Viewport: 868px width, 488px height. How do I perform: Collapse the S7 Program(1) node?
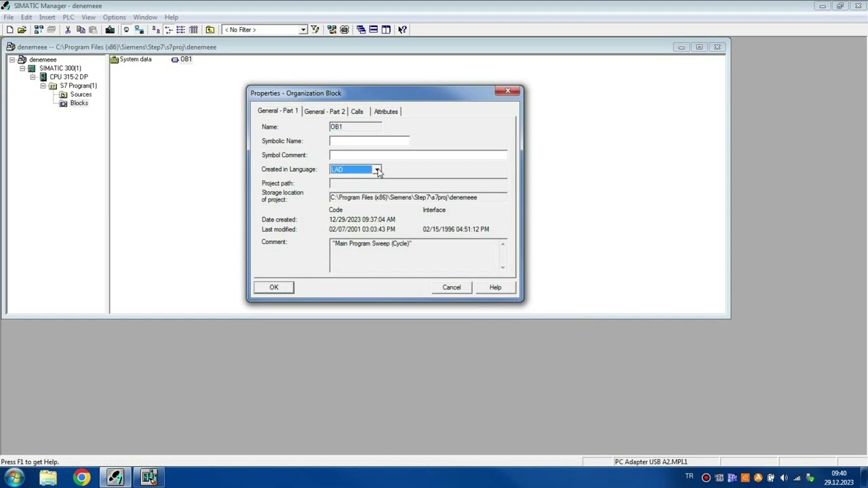(43, 86)
